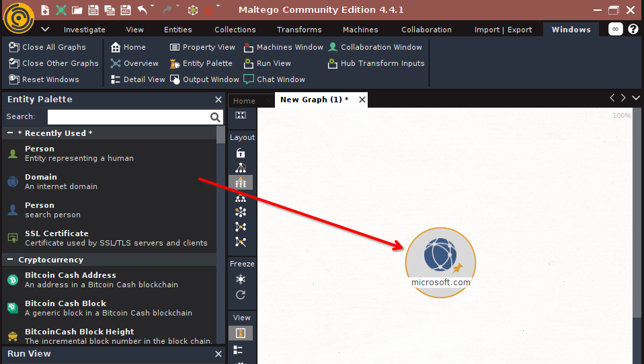Image resolution: width=644 pixels, height=364 pixels.
Task: Collapse the Recently Used section
Action: [10, 133]
